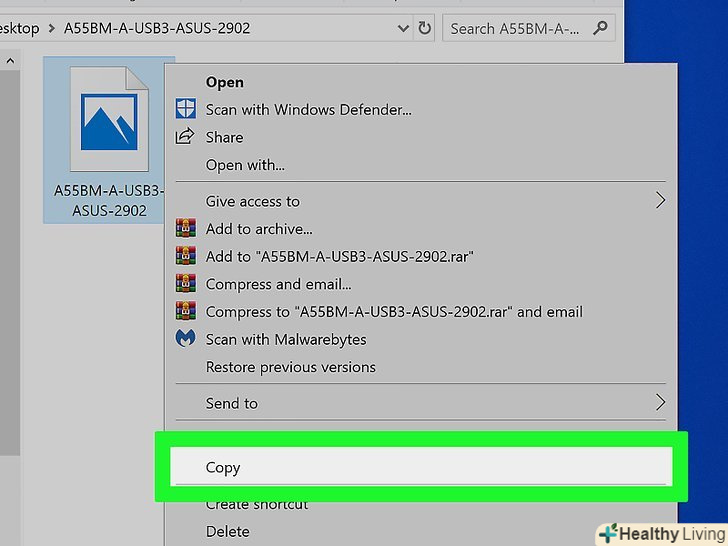Expand the Give access to submenu arrow

point(660,201)
